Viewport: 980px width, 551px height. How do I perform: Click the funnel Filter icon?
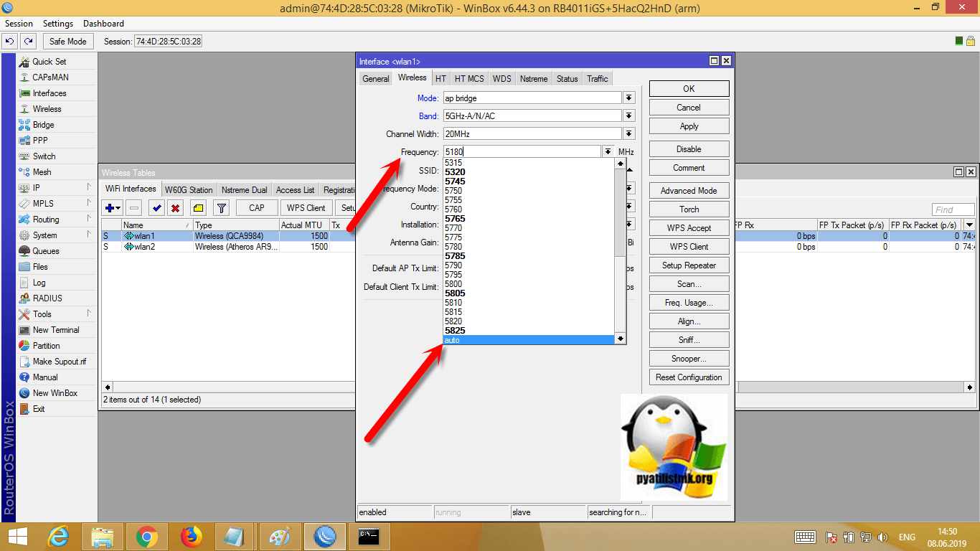click(222, 208)
